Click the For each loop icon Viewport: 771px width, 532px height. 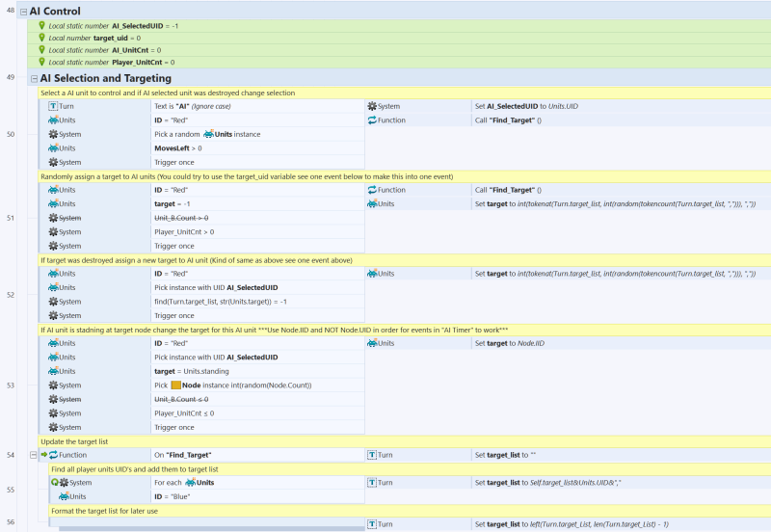pyautogui.click(x=54, y=483)
